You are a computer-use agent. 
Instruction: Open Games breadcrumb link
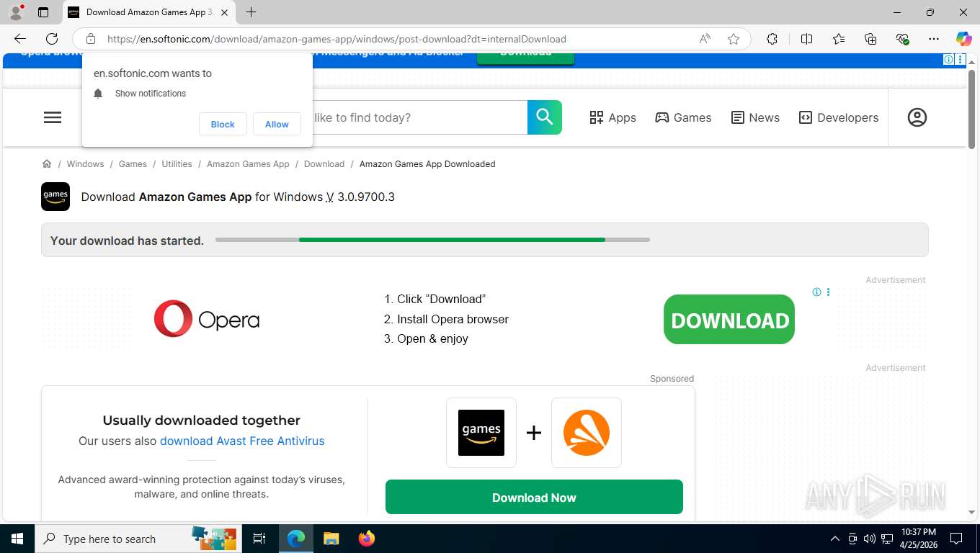pyautogui.click(x=133, y=164)
